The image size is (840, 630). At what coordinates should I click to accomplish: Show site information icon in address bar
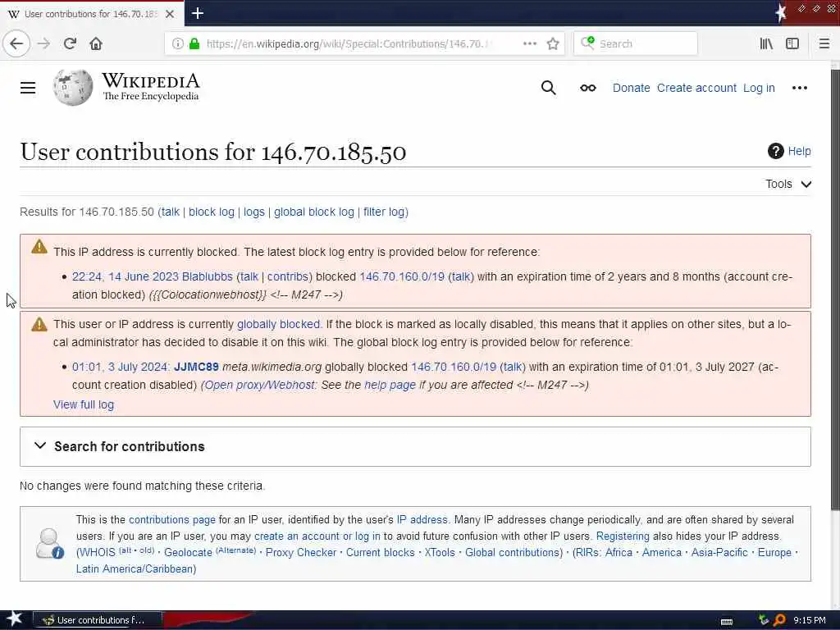point(177,43)
